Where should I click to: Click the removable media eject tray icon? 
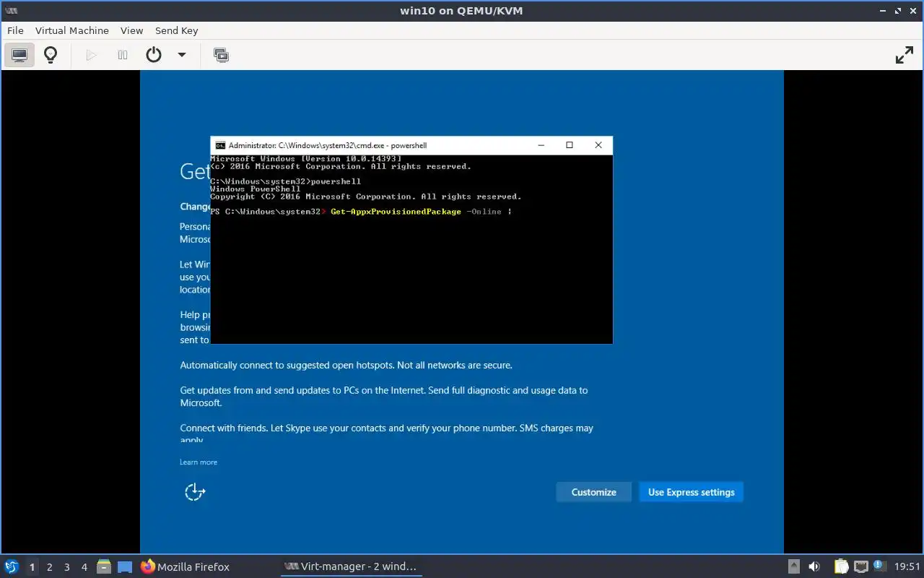pos(793,566)
